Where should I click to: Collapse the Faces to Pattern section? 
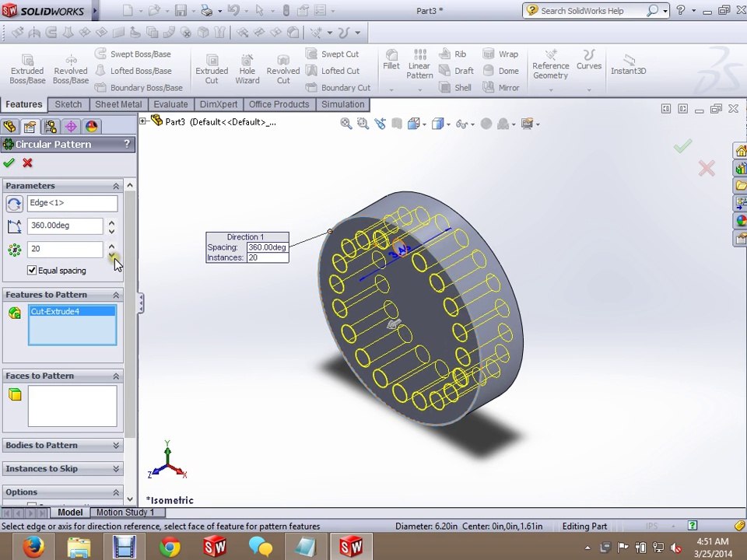(116, 376)
